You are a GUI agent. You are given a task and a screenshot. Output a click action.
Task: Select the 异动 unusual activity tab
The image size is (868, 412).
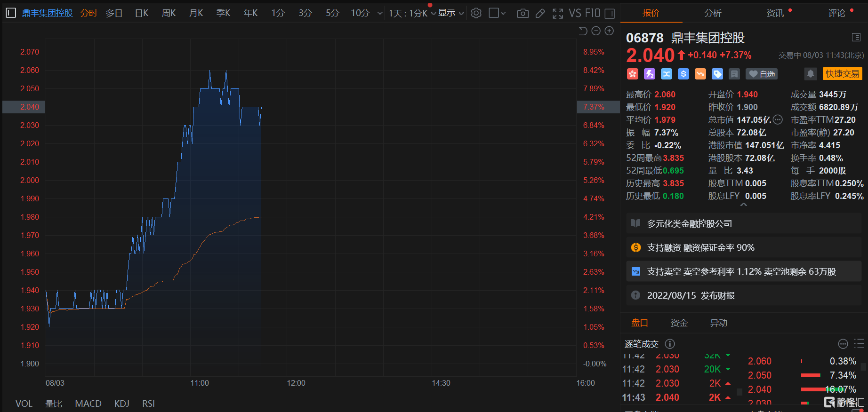click(718, 323)
